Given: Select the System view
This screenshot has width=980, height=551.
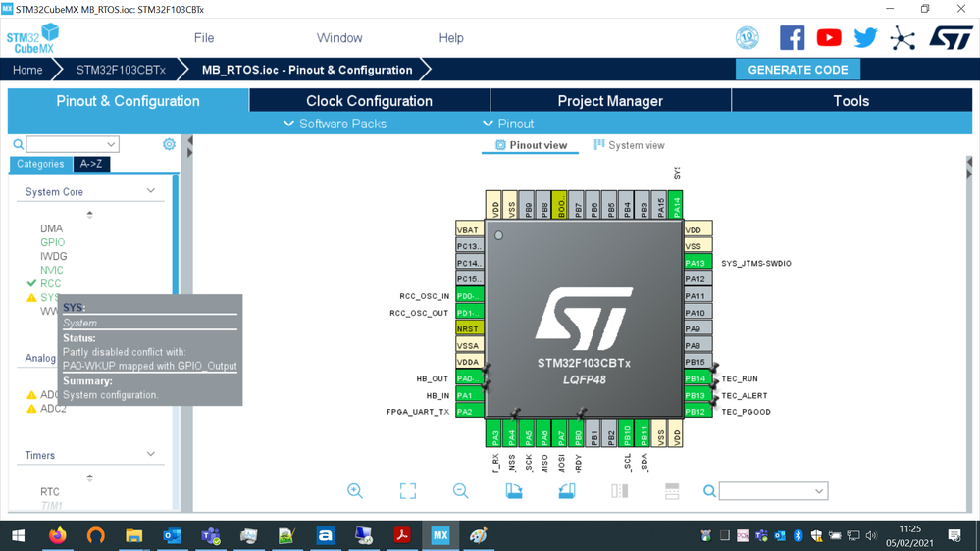Looking at the screenshot, I should (x=630, y=145).
